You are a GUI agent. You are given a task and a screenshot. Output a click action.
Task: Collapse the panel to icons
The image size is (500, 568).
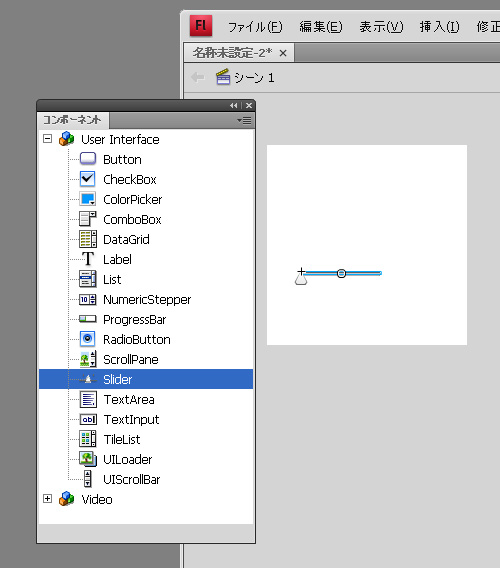coord(234,105)
